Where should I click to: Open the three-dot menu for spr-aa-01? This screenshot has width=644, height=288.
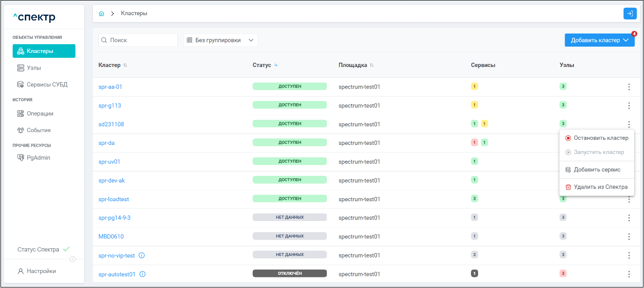[x=628, y=87]
